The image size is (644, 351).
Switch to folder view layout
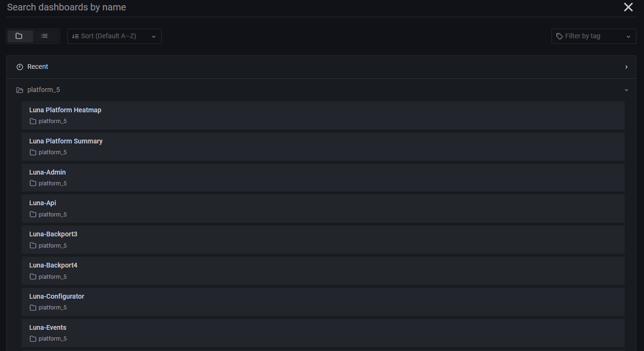pos(19,36)
